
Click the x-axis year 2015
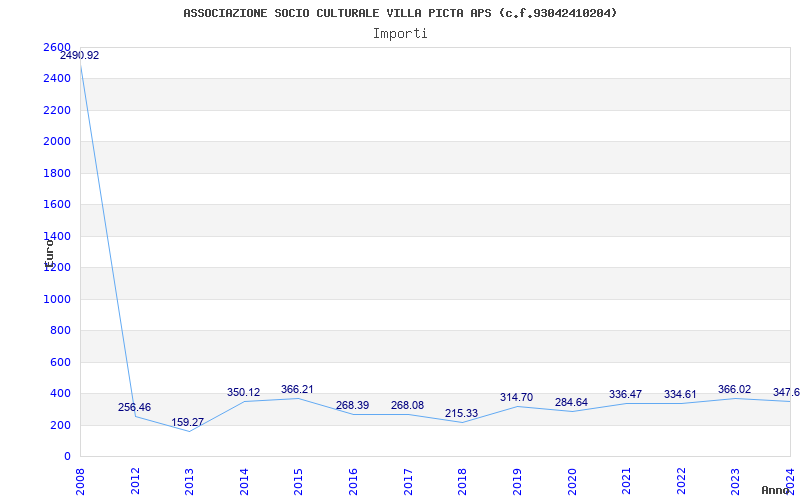(298, 482)
